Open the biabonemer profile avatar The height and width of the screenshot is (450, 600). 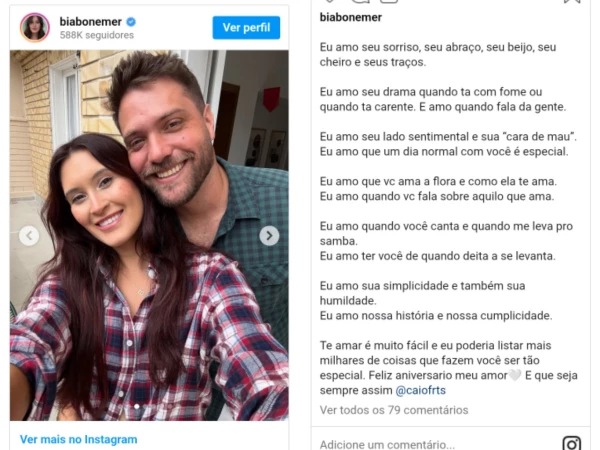pyautogui.click(x=35, y=27)
